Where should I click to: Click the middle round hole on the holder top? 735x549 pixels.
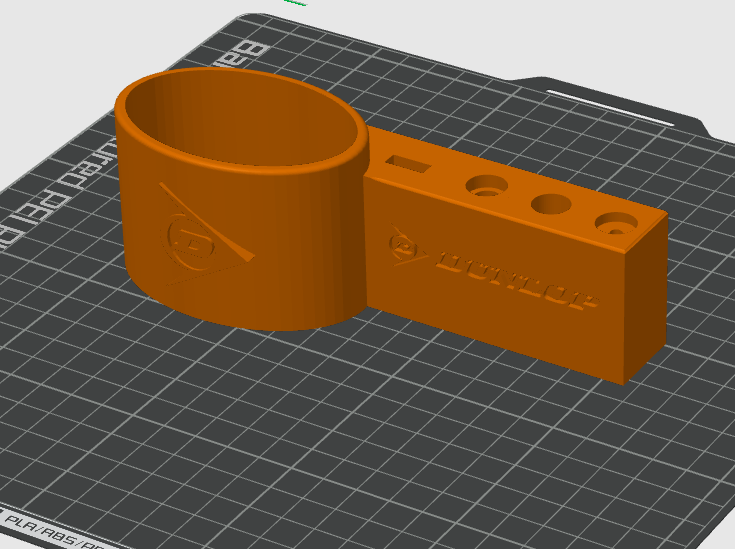coord(551,204)
